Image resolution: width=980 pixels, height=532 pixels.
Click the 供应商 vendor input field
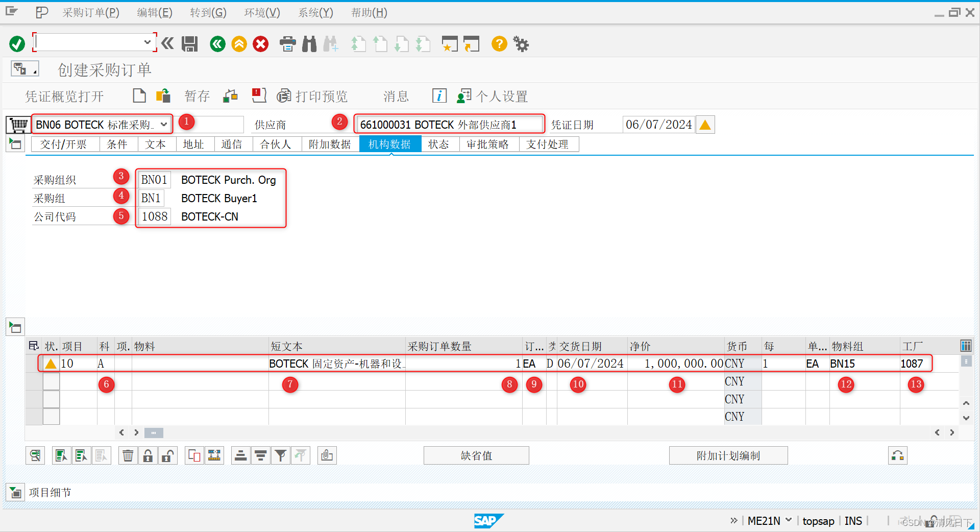tap(449, 125)
